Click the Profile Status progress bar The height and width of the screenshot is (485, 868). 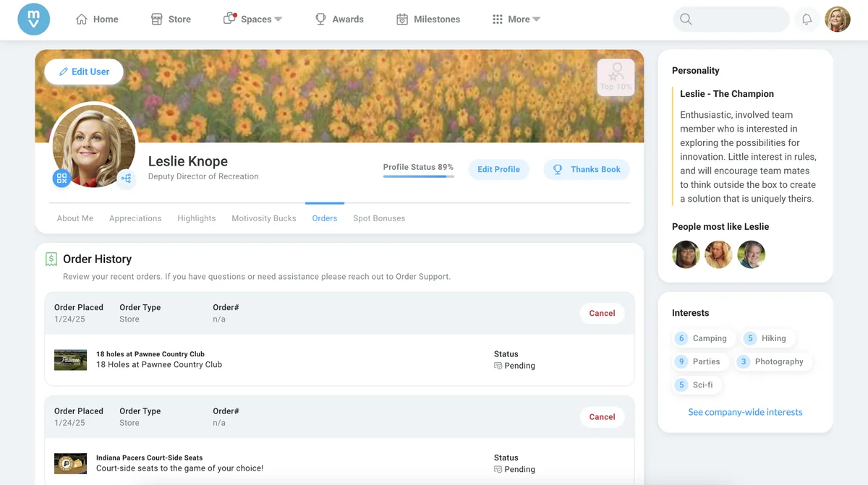pyautogui.click(x=419, y=176)
